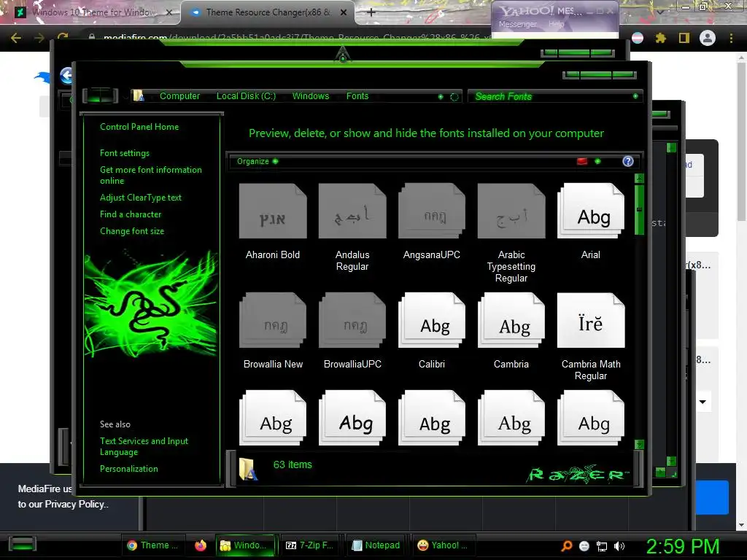This screenshot has height=560, width=747.
Task: Select the Browallia New font icon
Action: 273,320
